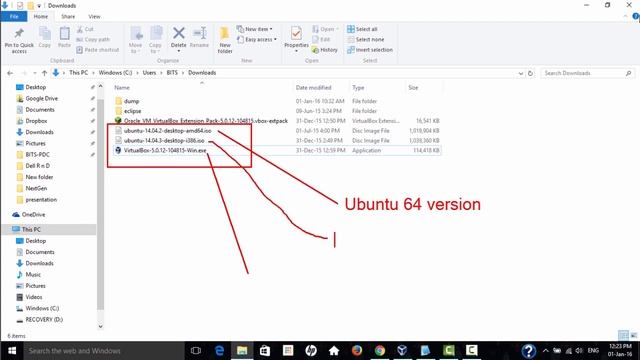Open Dell R n D folder in sidebar
Screen dimensions: 640x360
38,166
